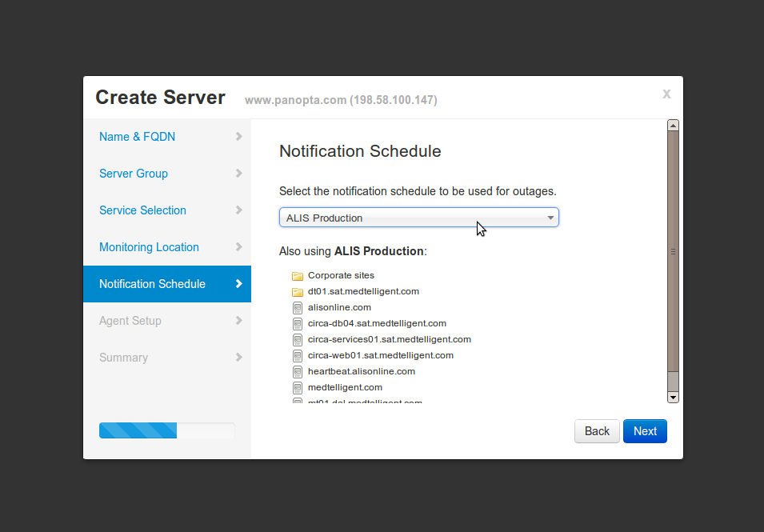764x532 pixels.
Task: Click the server icon next to mt01.dal.medtelligent.com
Action: [297, 401]
